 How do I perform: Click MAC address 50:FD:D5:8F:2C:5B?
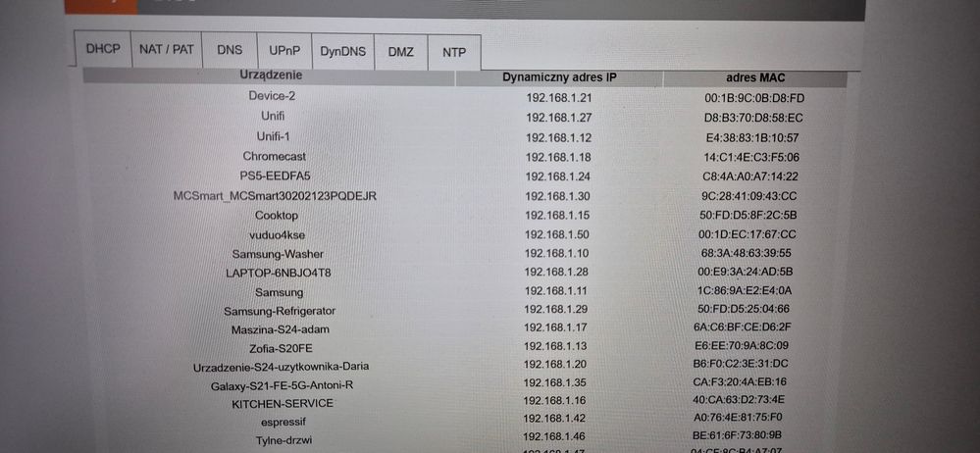[x=748, y=215]
